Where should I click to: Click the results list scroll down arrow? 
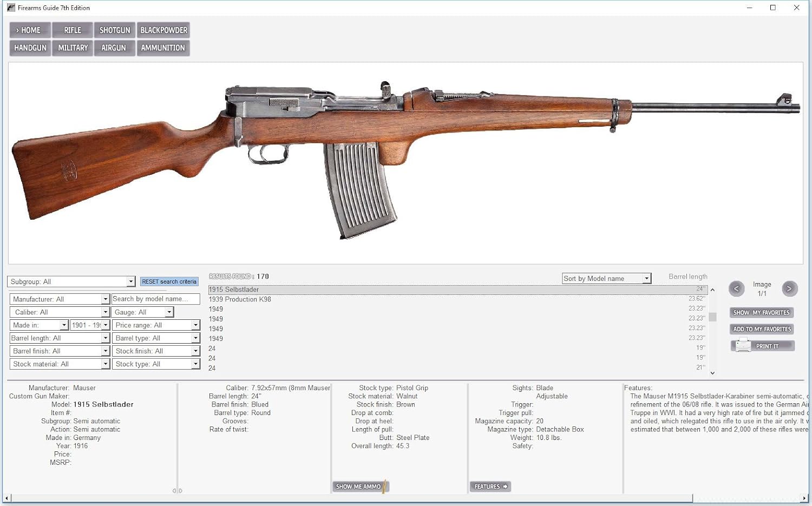712,373
